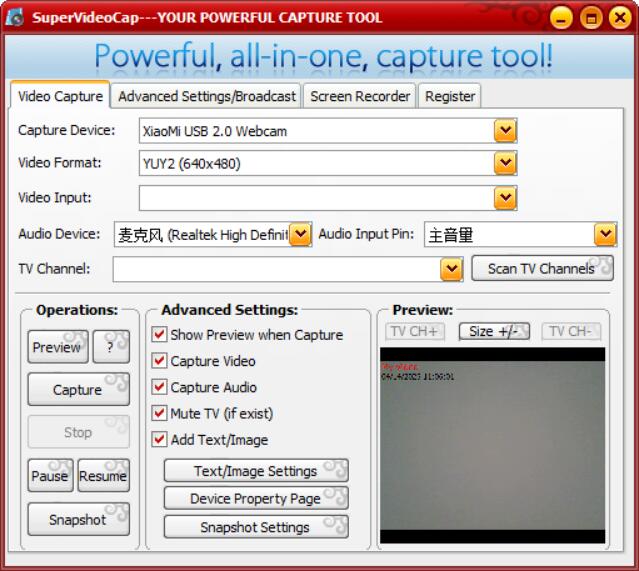The width and height of the screenshot is (639, 571).
Task: Toggle the Add Text/Image checkbox
Action: (x=159, y=439)
